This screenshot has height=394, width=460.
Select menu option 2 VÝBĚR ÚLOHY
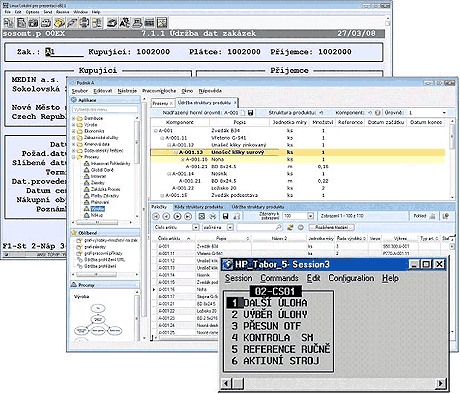[269, 314]
